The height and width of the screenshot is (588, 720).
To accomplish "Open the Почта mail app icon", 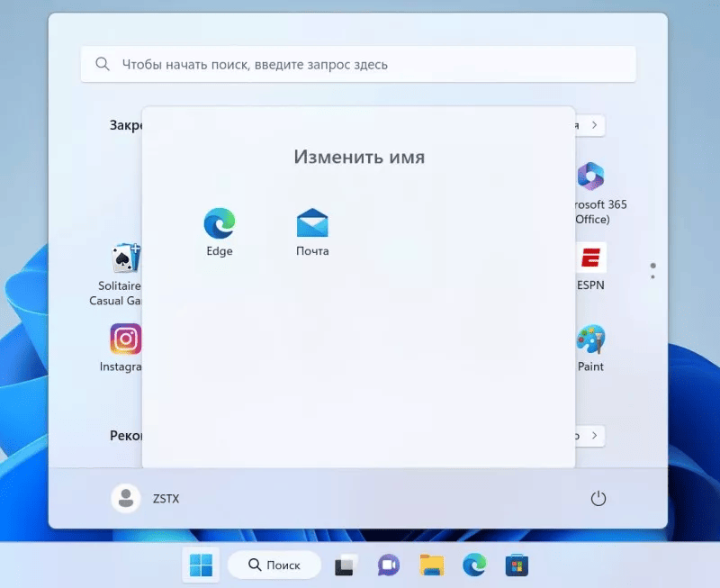I will [312, 232].
